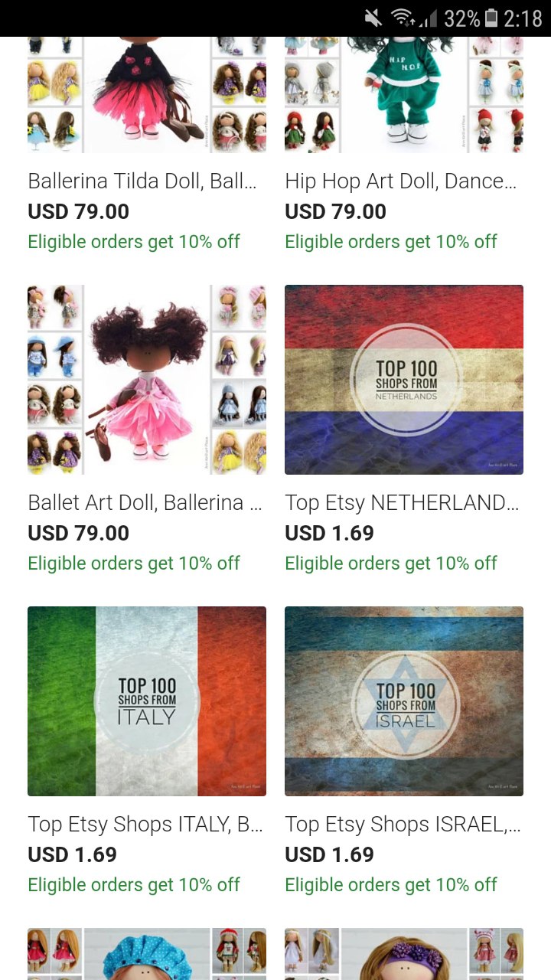Viewport: 551px width, 980px height.
Task: Tap the muted sound icon in status bar
Action: click(x=373, y=18)
